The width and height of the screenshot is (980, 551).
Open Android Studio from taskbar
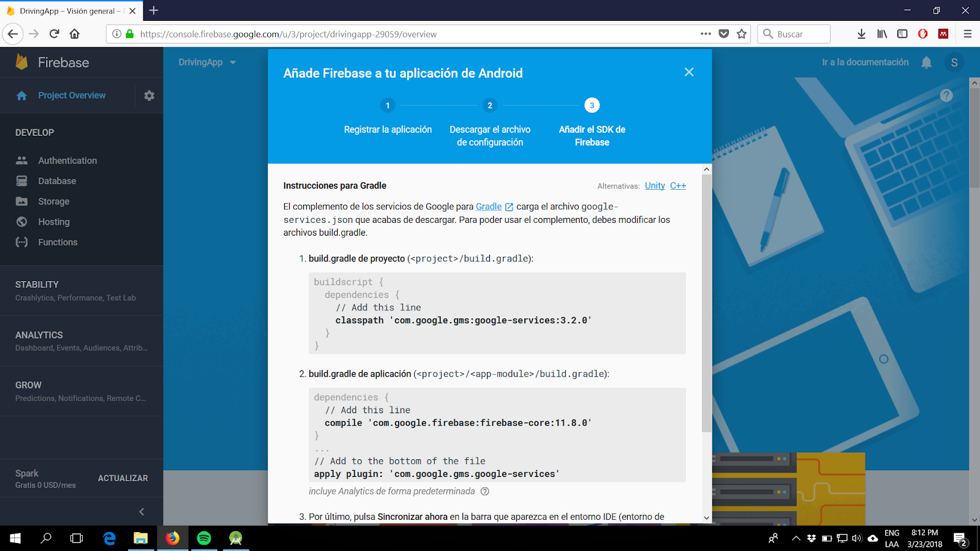click(x=236, y=538)
